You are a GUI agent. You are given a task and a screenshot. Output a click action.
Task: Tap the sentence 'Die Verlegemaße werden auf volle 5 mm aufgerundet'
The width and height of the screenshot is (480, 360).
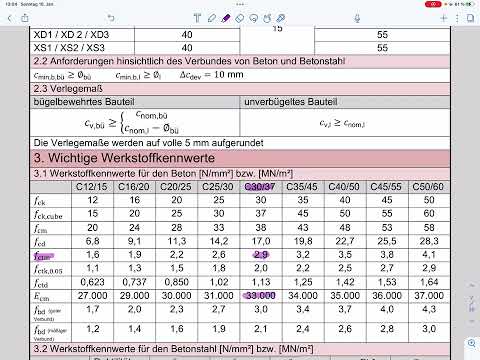click(149, 143)
